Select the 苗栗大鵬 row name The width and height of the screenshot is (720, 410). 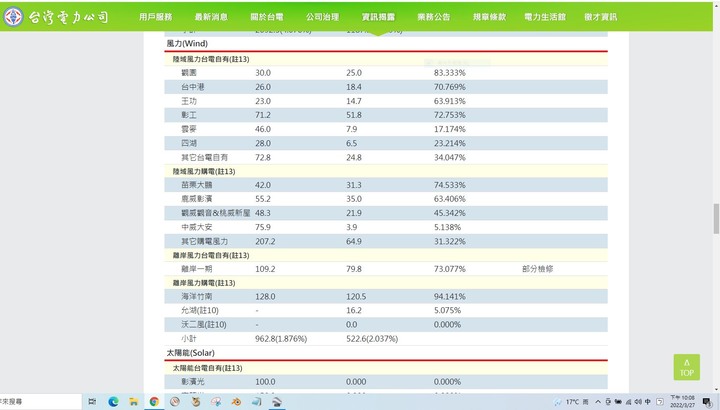pyautogui.click(x=197, y=185)
